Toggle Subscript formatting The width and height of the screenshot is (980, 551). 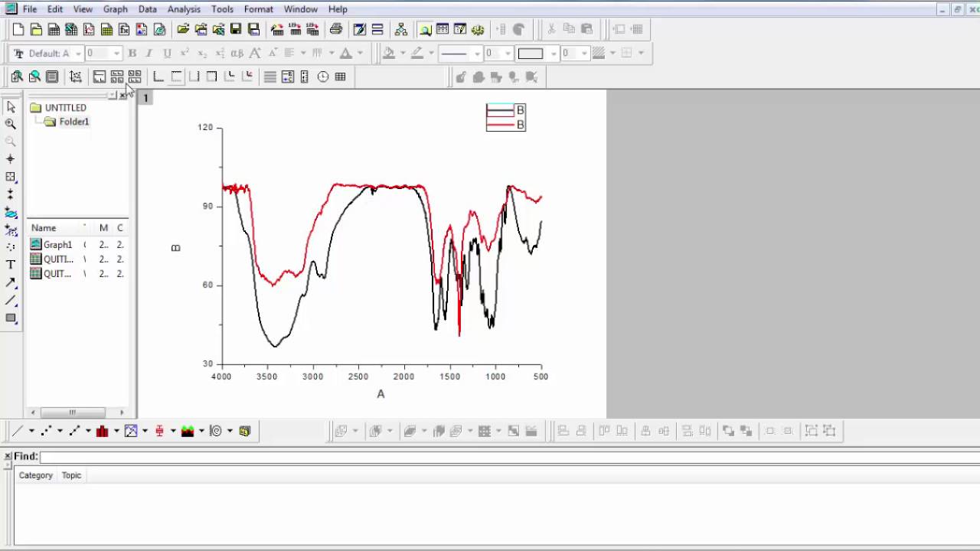[x=202, y=54]
